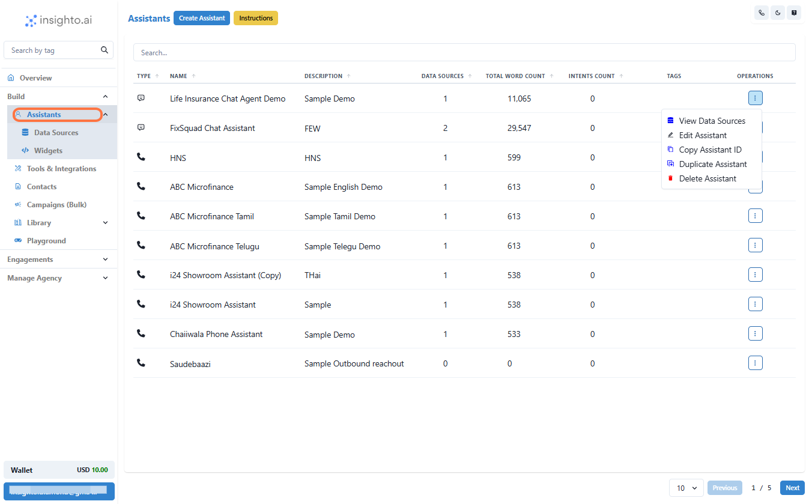Open Playground in sidebar
The height and width of the screenshot is (504, 812).
[x=46, y=241]
